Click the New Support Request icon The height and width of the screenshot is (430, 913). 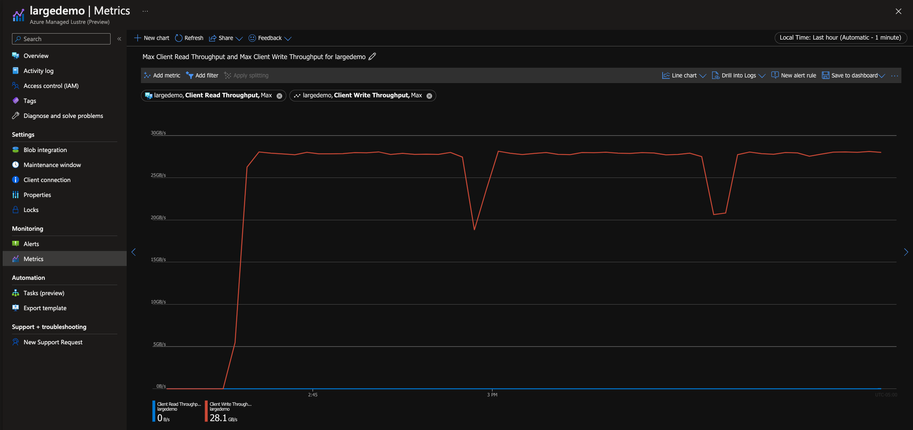click(x=16, y=342)
